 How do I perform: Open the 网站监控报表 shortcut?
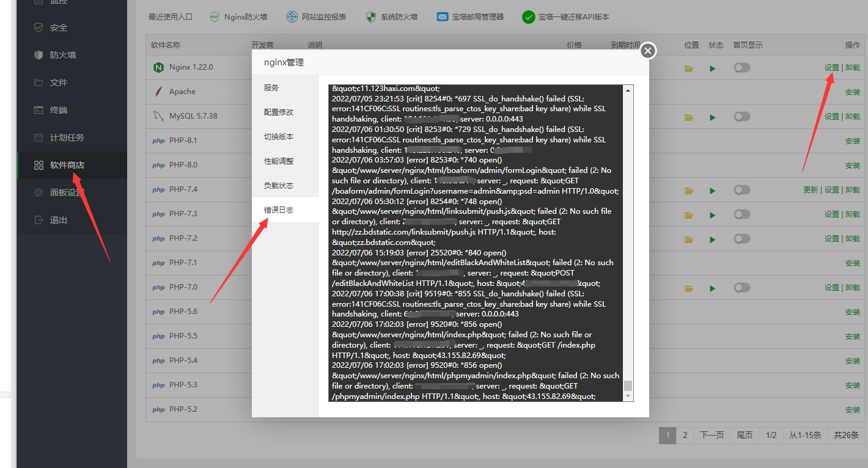click(x=316, y=17)
